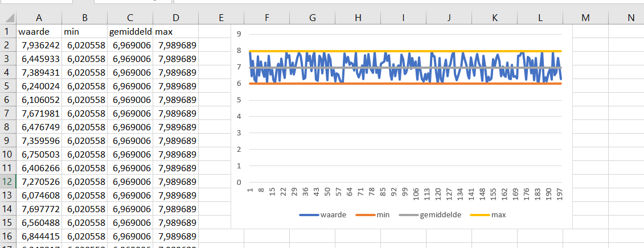644x248 pixels.
Task: Click cell B1 labeled min
Action: [x=85, y=31]
